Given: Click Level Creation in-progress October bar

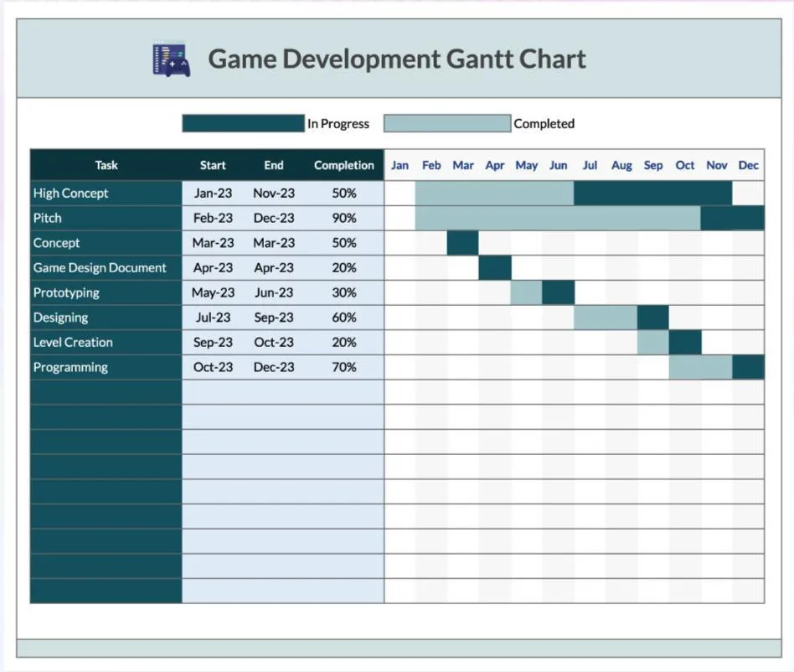Looking at the screenshot, I should (685, 342).
